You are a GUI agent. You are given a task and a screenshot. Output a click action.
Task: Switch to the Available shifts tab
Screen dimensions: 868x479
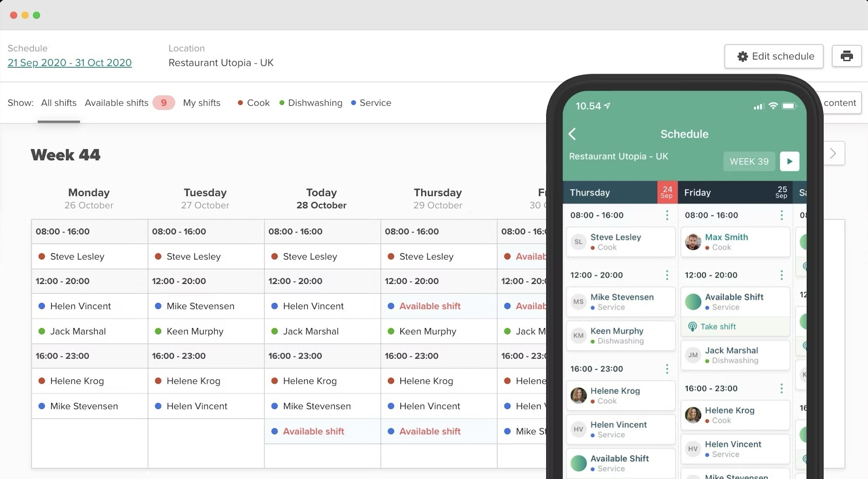click(x=117, y=103)
